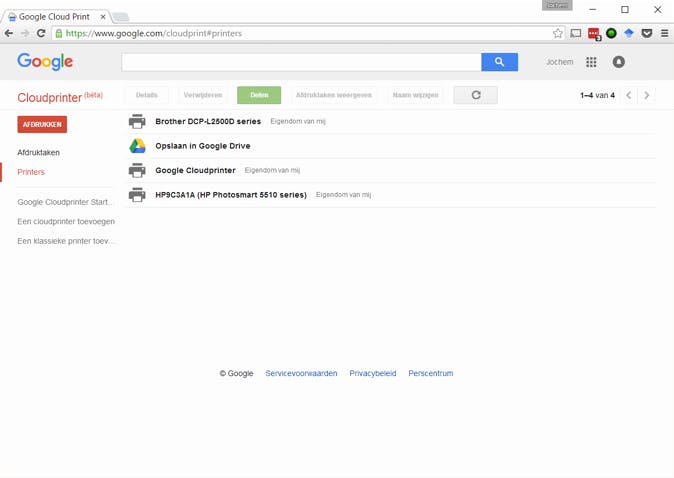Go back using the browser back arrow
674x478 pixels.
point(9,33)
